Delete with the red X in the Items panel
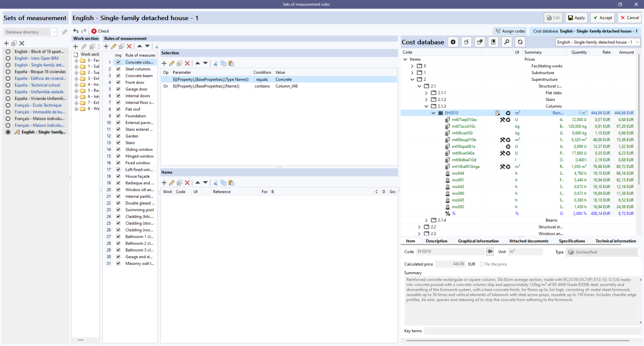Screen dimensions: 644x346 tap(187, 183)
